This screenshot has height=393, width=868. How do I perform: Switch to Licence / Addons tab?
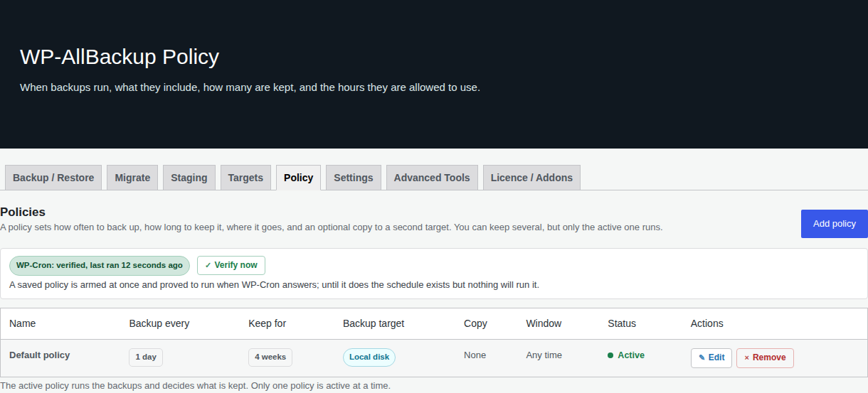click(x=531, y=178)
